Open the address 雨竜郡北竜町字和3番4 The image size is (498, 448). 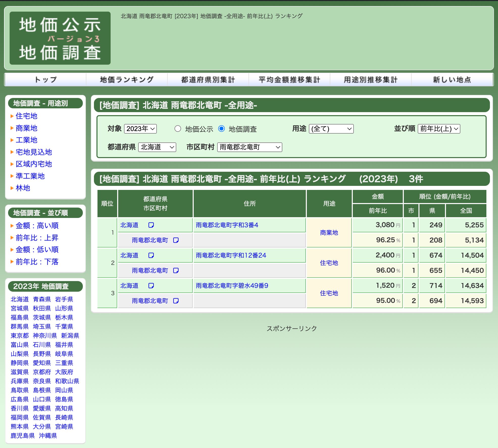[227, 225]
